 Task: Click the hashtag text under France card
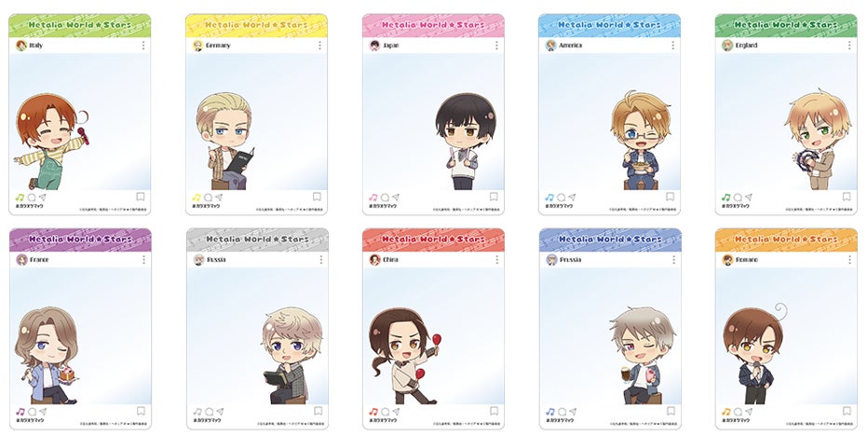point(30,420)
